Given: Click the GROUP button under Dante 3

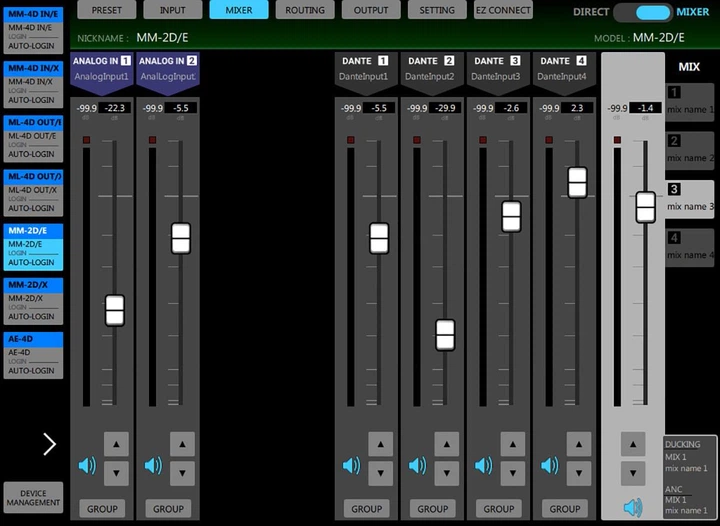Looking at the screenshot, I should [x=499, y=509].
